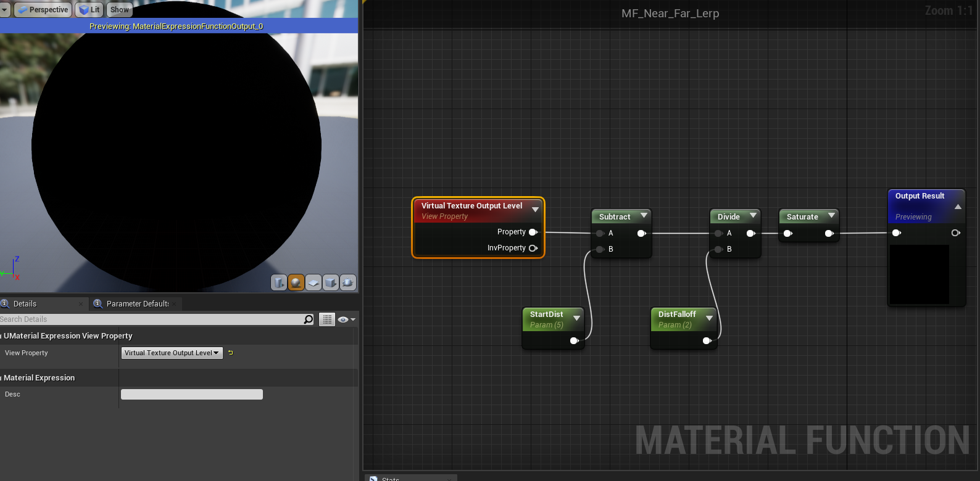This screenshot has width=980, height=481.
Task: Open the eye view options menu
Action: pos(346,319)
